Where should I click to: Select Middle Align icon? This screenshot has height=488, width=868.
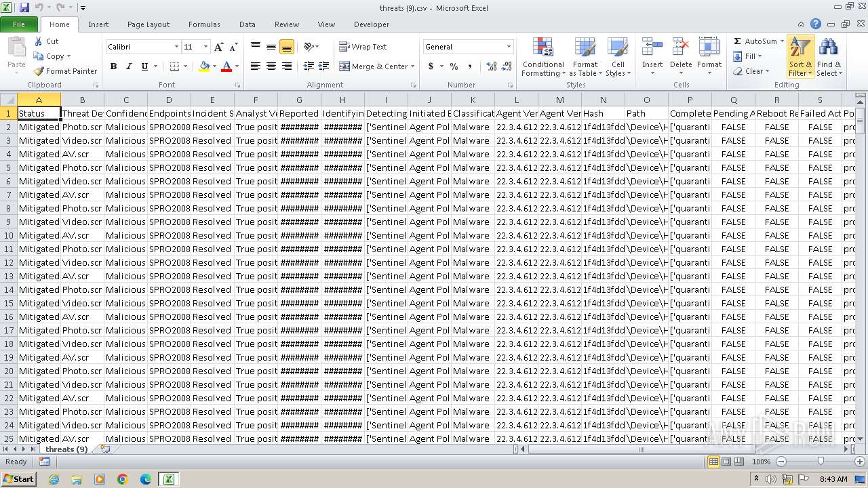click(x=271, y=47)
